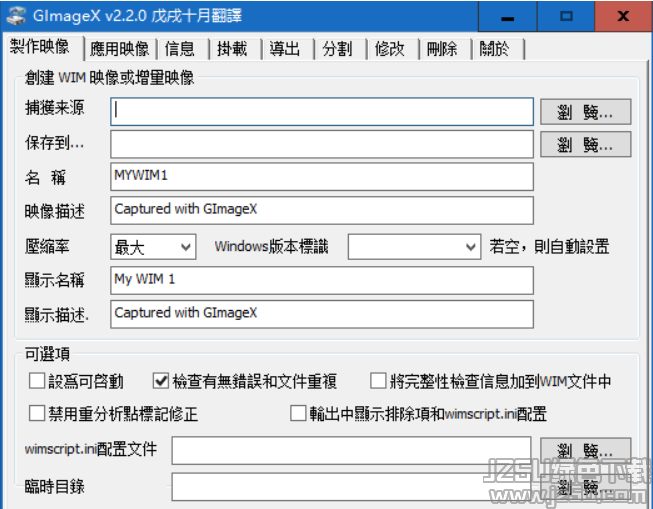Click the 名稱 field containing MYWIM1

[x=322, y=177]
